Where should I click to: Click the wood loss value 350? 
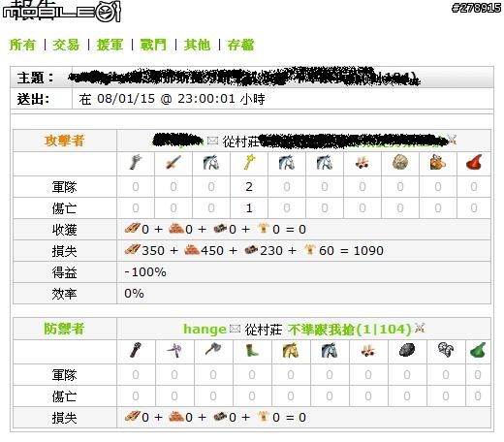[153, 251]
